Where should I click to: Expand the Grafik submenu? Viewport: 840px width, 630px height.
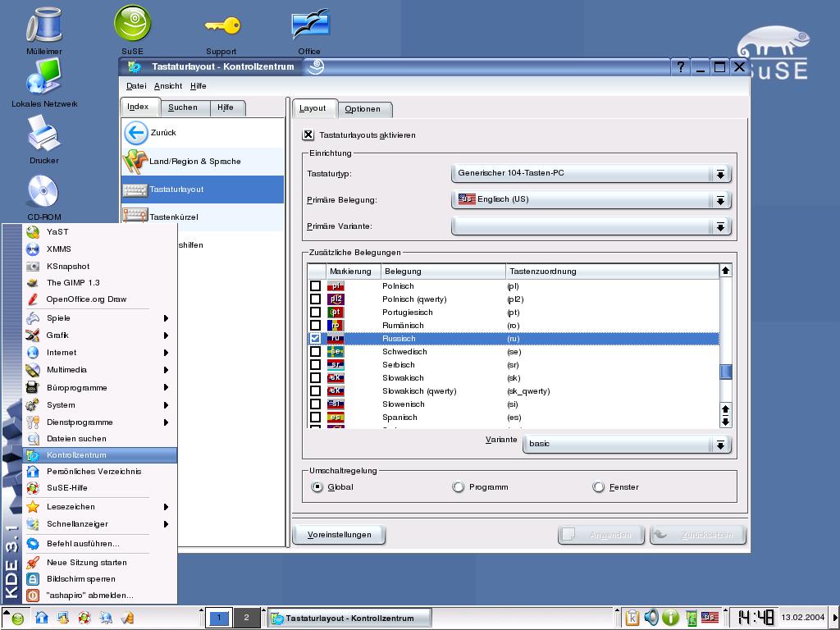(x=99, y=336)
